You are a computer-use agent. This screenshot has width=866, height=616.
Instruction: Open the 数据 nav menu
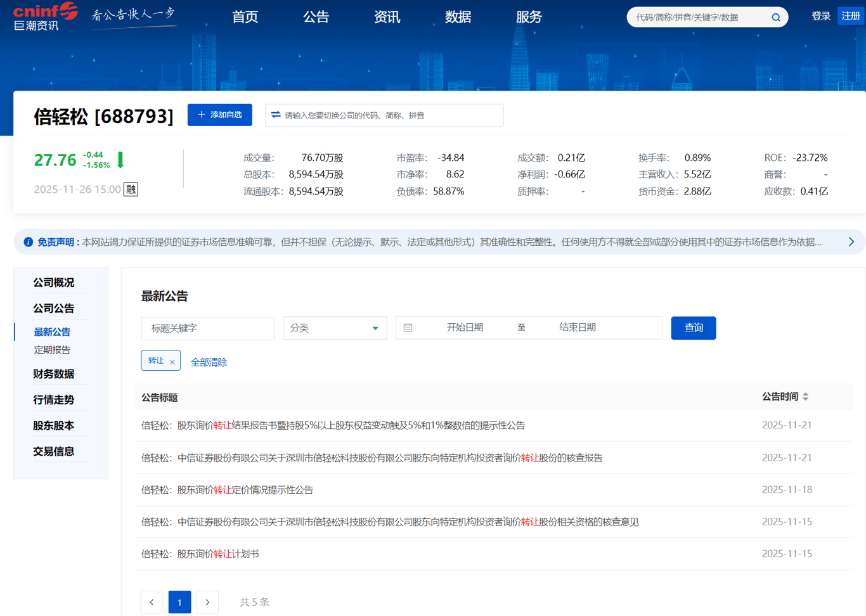tap(458, 17)
